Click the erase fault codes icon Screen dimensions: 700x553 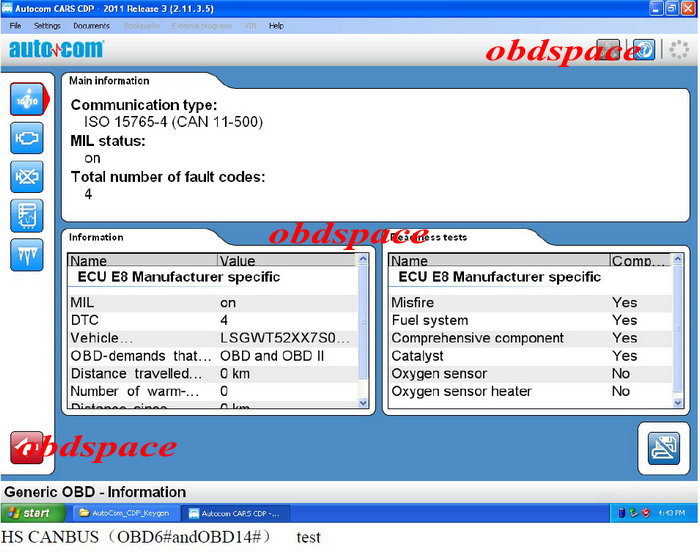coord(27,177)
